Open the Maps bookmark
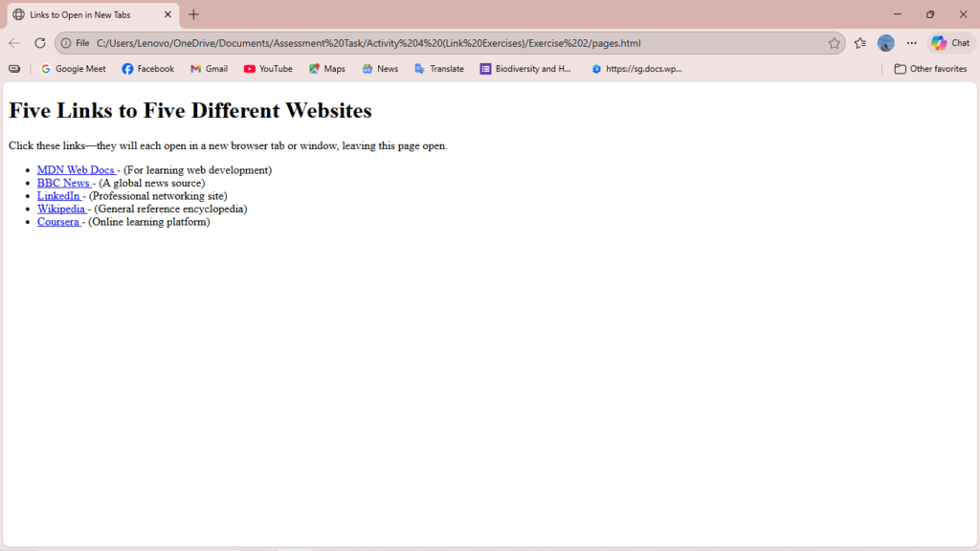 pyautogui.click(x=326, y=69)
